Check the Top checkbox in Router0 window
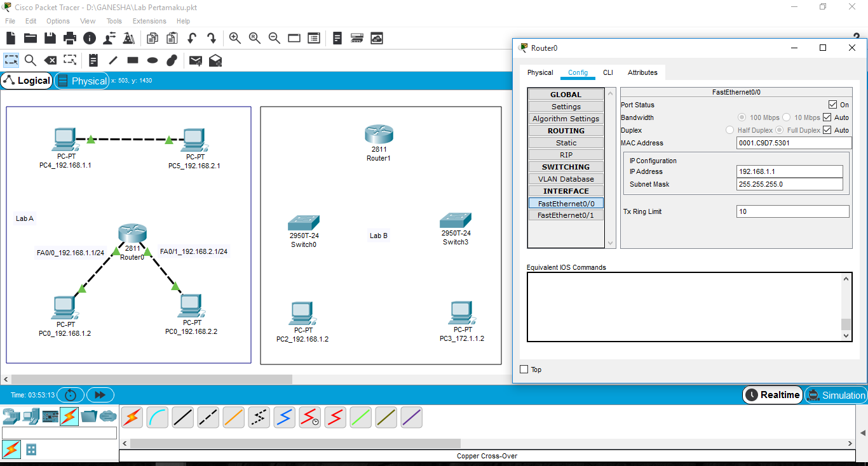868x466 pixels. [524, 369]
